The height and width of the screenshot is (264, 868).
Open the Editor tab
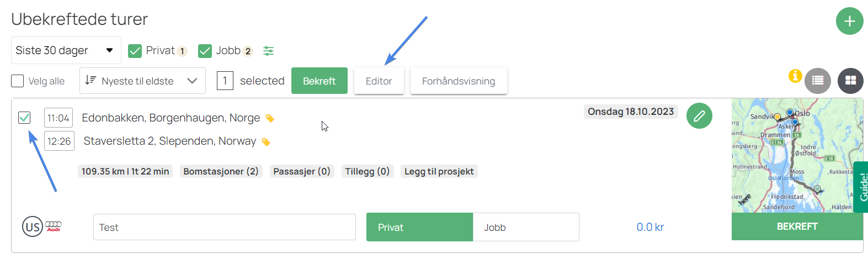click(x=379, y=81)
